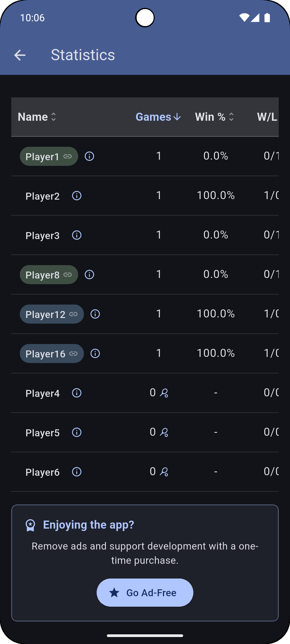290x644 pixels.
Task: Open info icon next to Player2
Action: (x=77, y=196)
